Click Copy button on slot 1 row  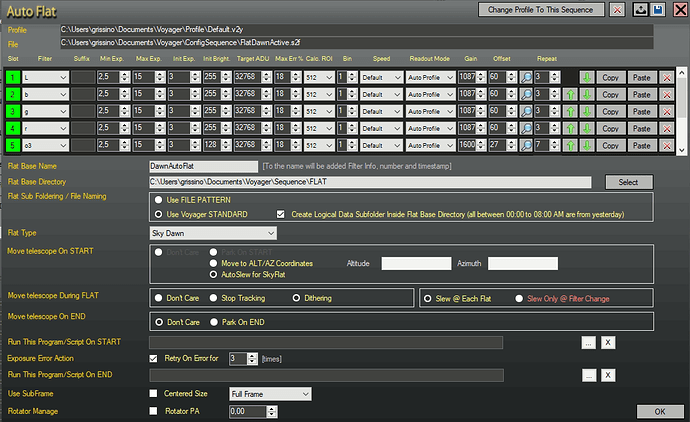coord(611,77)
